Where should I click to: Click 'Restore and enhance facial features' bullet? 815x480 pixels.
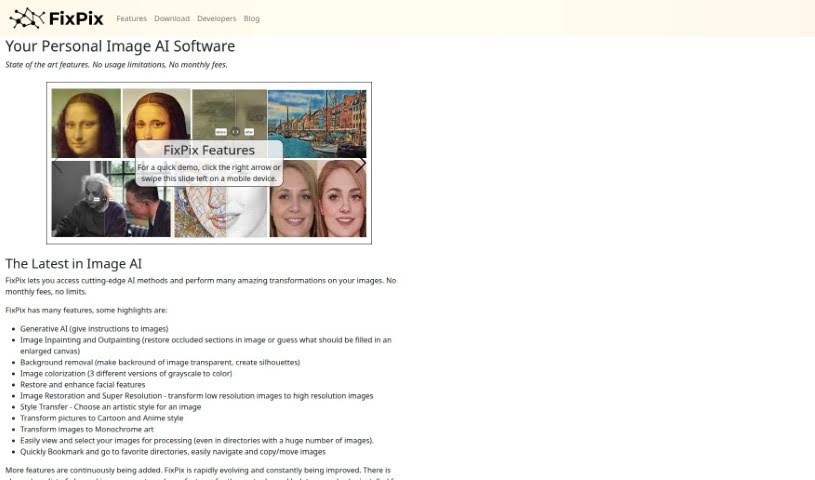pyautogui.click(x=83, y=384)
